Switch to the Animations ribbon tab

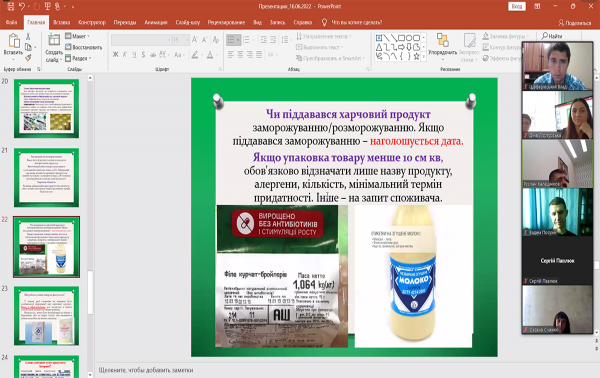coord(156,22)
